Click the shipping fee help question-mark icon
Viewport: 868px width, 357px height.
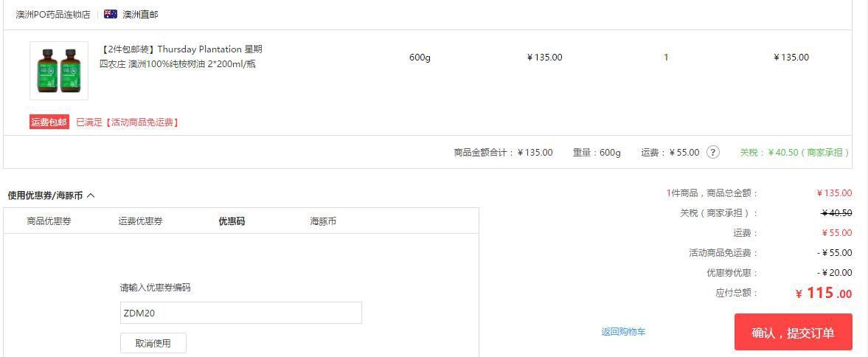(x=713, y=152)
